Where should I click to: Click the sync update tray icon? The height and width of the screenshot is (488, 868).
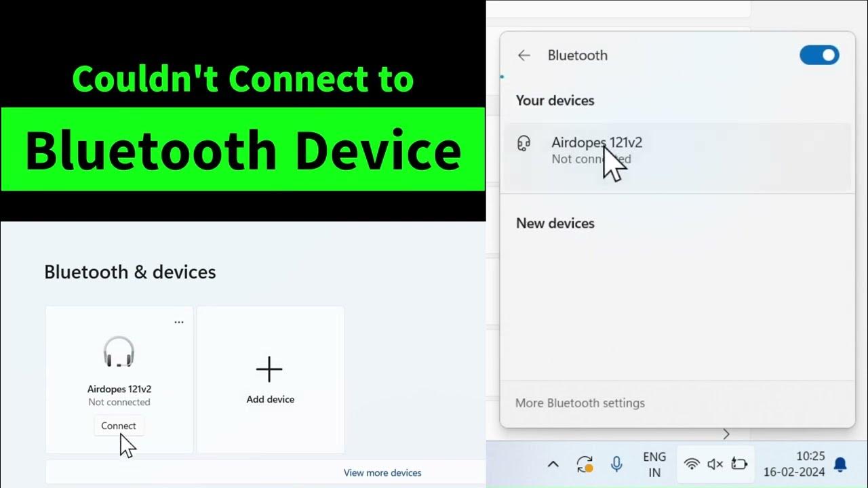(585, 464)
